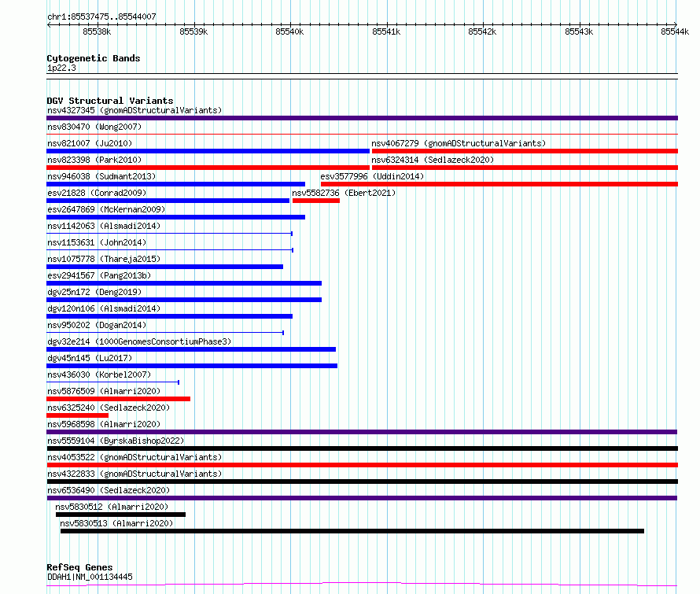700x594 pixels.
Task: Open esv2647869 (McKernan2009) label
Action: click(x=106, y=209)
